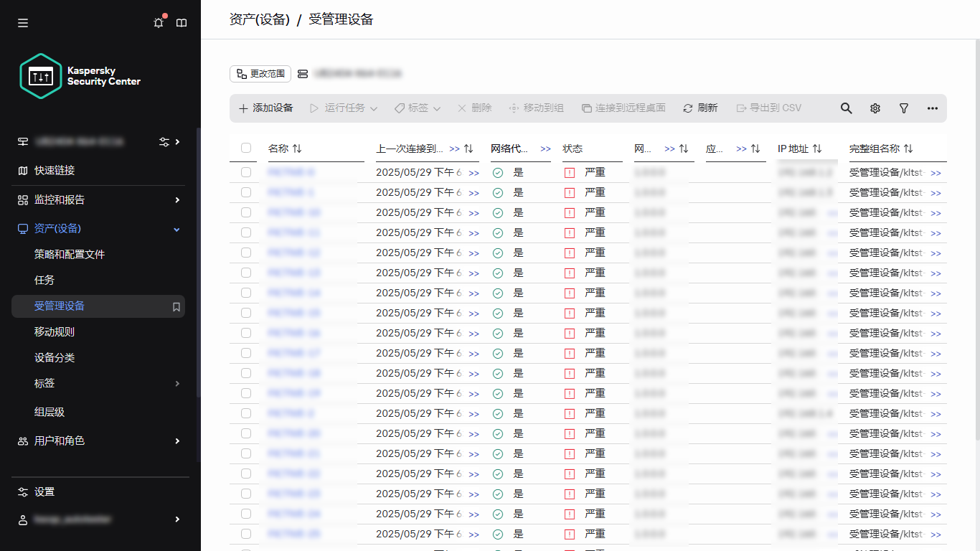Screen dimensions: 980x551
Task: Open the hamburger menu at top left
Action: 22,22
